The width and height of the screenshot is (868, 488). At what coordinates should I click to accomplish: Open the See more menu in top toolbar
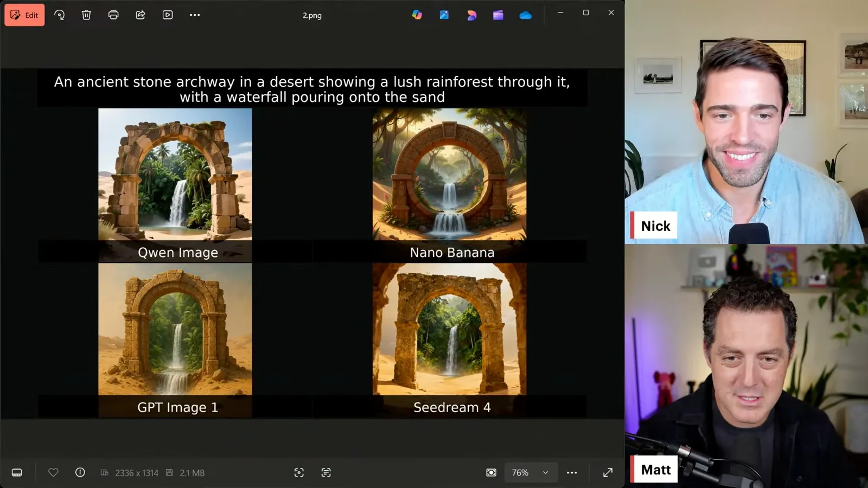tap(195, 15)
